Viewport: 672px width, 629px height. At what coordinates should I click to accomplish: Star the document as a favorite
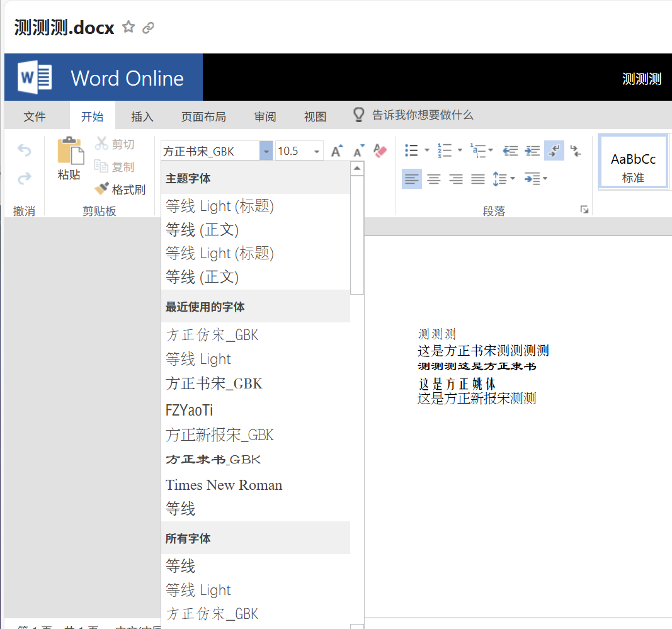tap(128, 27)
